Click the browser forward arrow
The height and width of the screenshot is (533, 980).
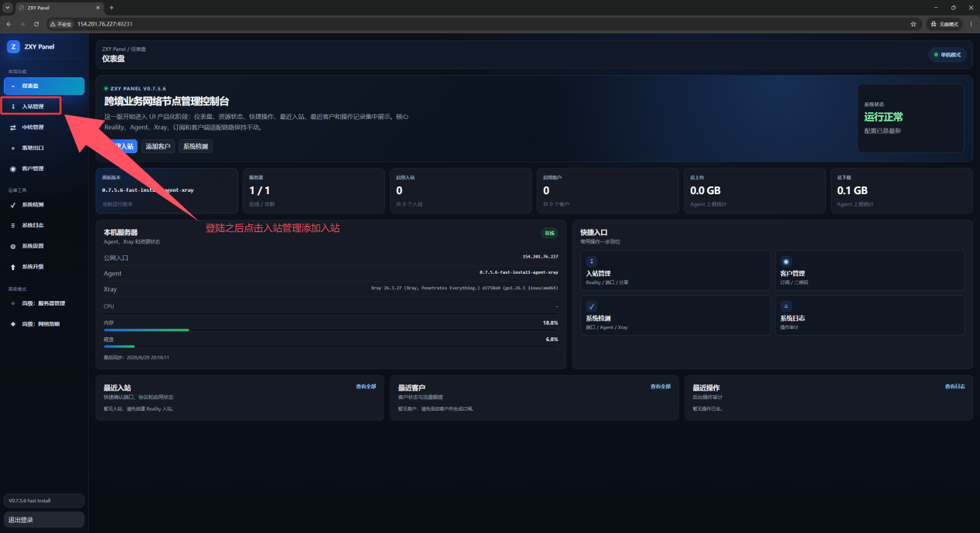tap(22, 24)
